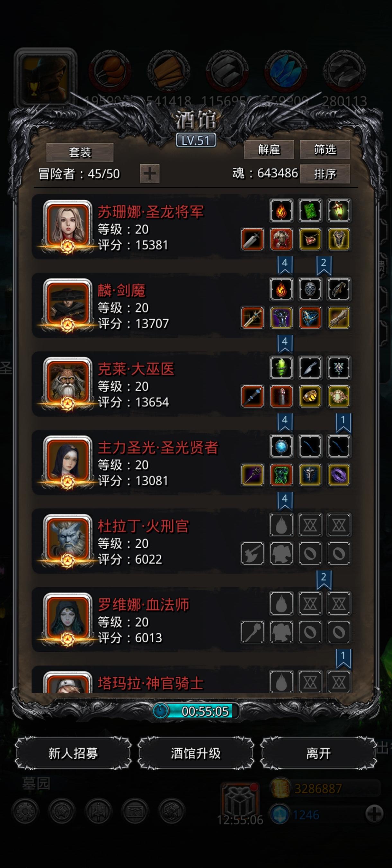Click the 离开 leave button
Viewport: 392px width, 868px height.
coord(319,753)
